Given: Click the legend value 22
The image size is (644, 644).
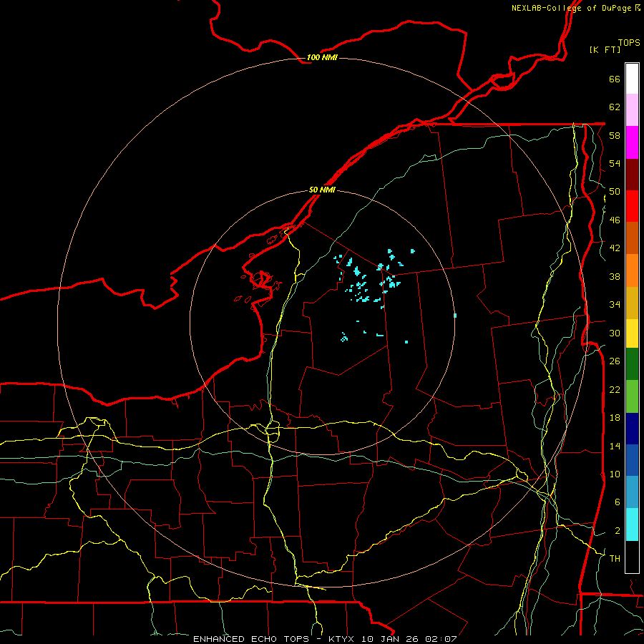Looking at the screenshot, I should [615, 389].
